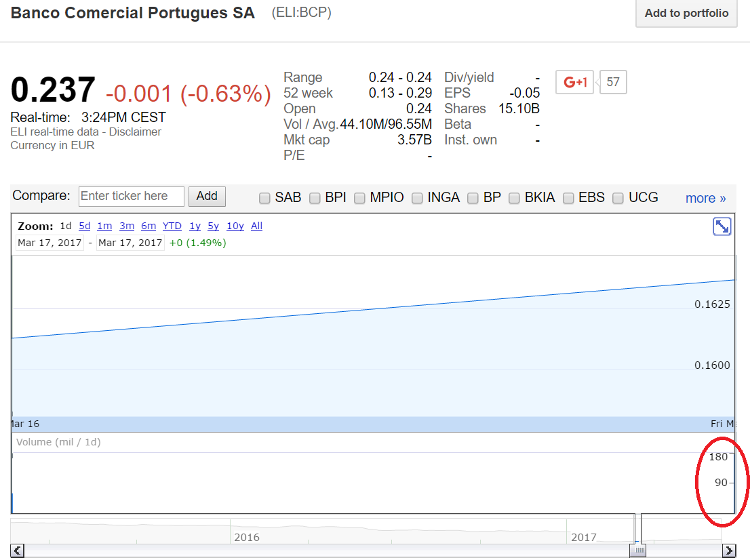Click the chart end date field

click(130, 243)
